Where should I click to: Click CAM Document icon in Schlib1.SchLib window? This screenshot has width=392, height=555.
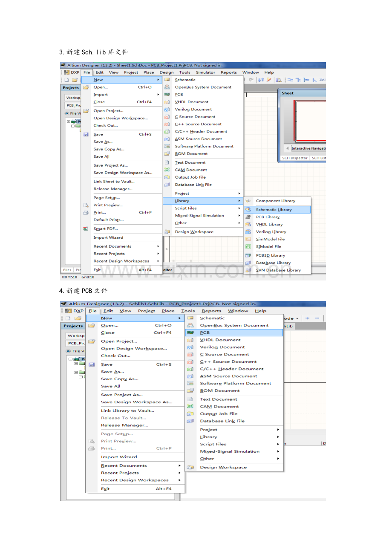(x=190, y=407)
